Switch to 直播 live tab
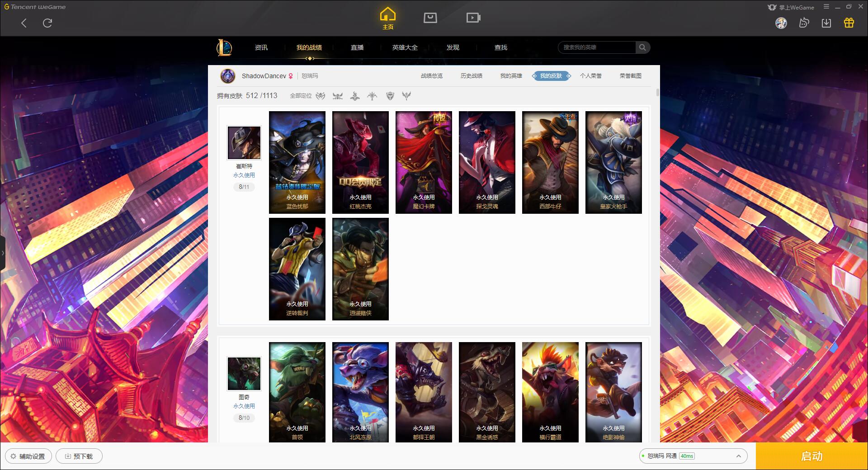 coord(357,47)
